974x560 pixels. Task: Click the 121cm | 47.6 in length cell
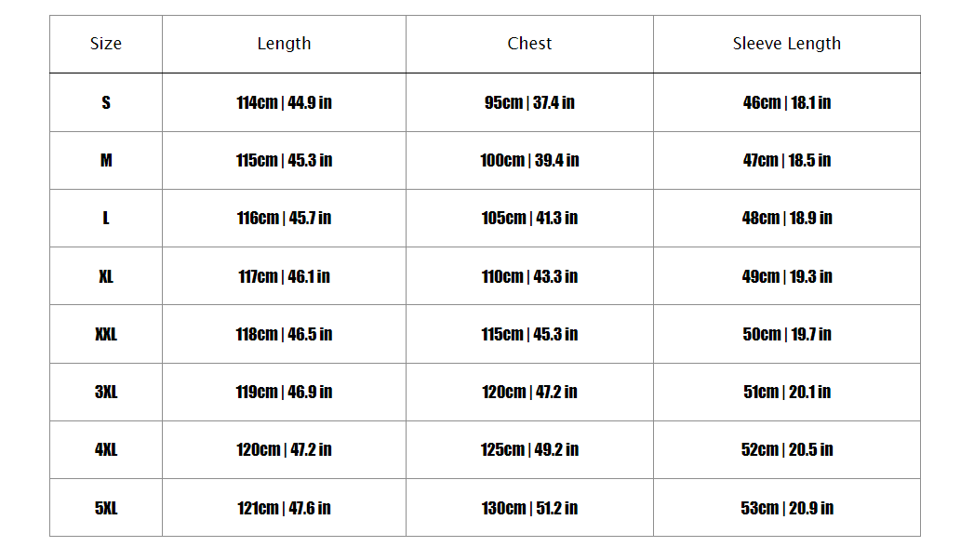tap(284, 508)
